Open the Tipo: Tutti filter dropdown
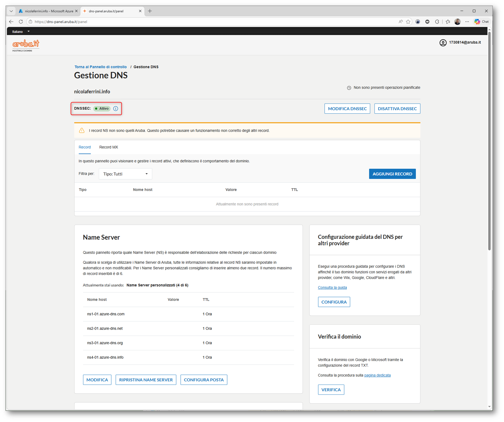 tap(125, 174)
